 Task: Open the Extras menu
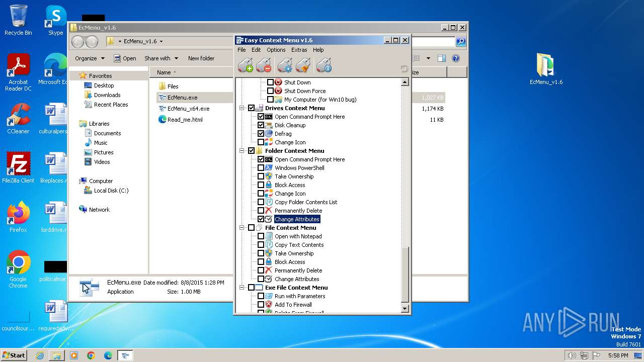[299, 50]
